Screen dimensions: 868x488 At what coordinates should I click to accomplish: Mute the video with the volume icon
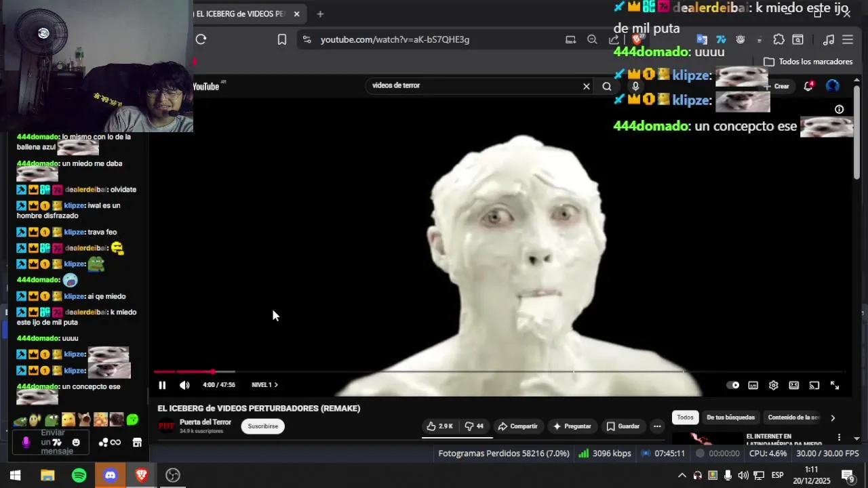pyautogui.click(x=184, y=385)
